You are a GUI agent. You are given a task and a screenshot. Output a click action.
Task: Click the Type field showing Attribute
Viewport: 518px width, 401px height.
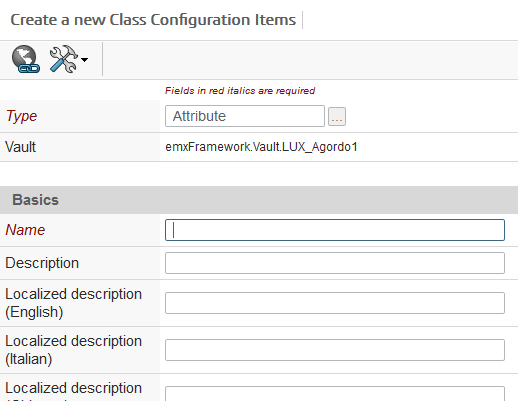pyautogui.click(x=245, y=116)
